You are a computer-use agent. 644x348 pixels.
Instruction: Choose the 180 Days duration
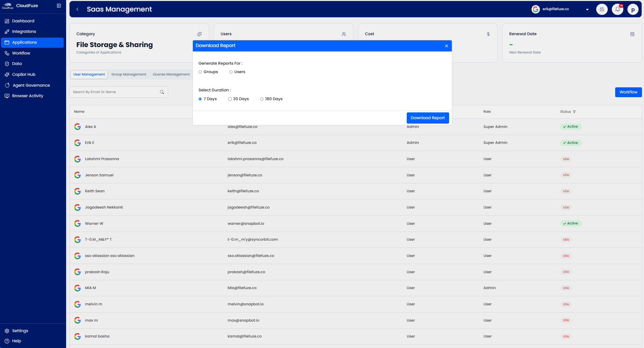[262, 99]
